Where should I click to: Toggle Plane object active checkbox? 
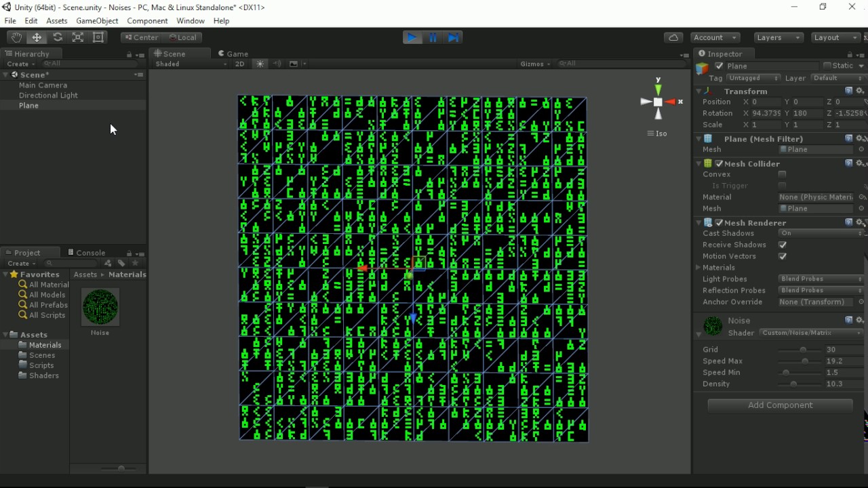[x=719, y=66]
